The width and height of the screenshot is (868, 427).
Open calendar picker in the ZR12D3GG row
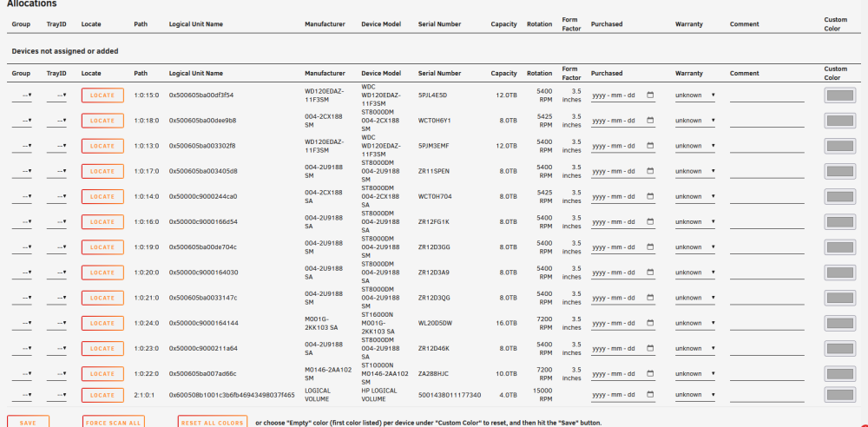pyautogui.click(x=650, y=247)
